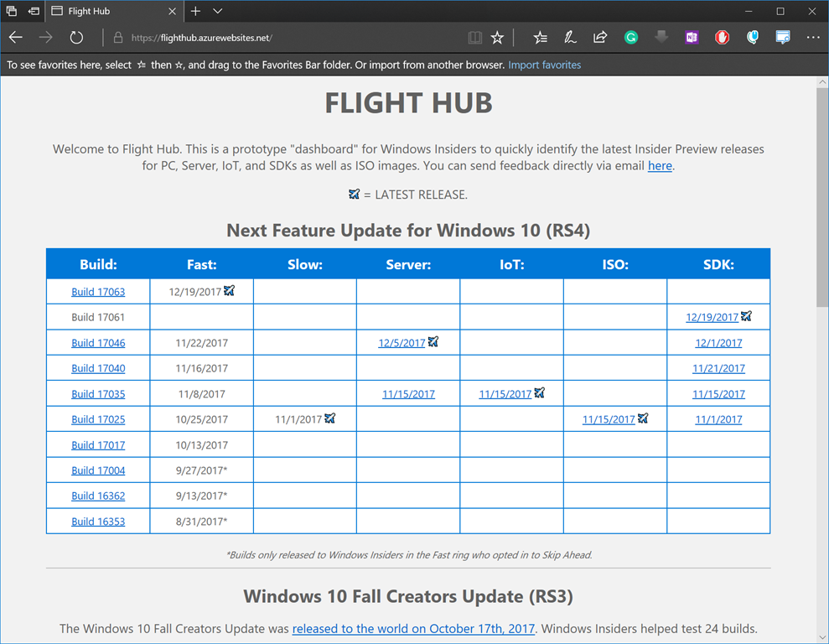Click the Import favorites link
This screenshot has width=829, height=644.
(x=544, y=65)
